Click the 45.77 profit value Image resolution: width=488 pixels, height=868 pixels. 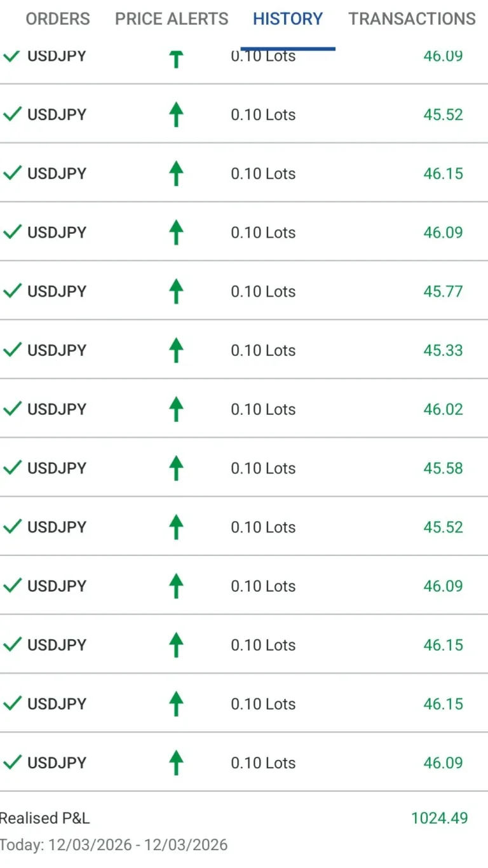443,292
